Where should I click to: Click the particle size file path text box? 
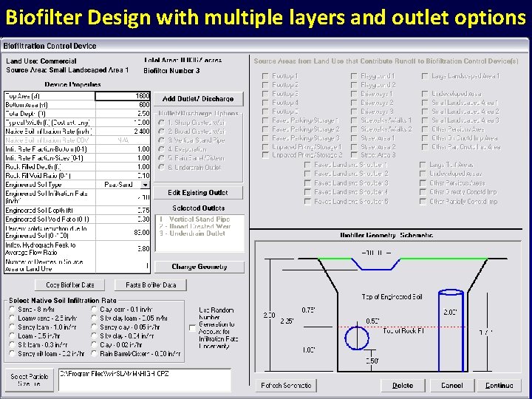(145, 380)
